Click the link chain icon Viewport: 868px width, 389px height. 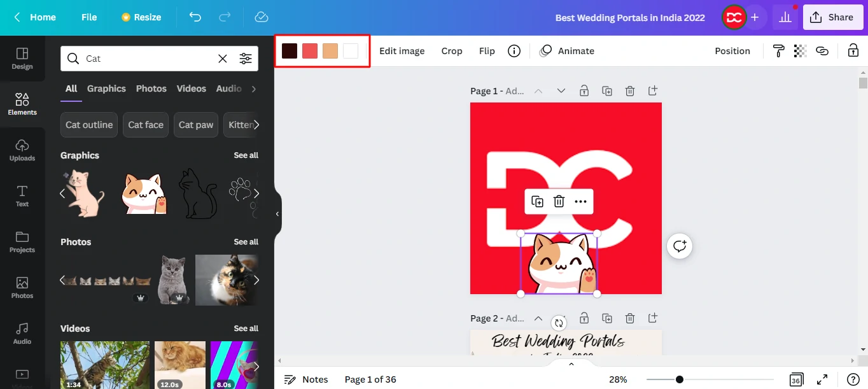[822, 51]
